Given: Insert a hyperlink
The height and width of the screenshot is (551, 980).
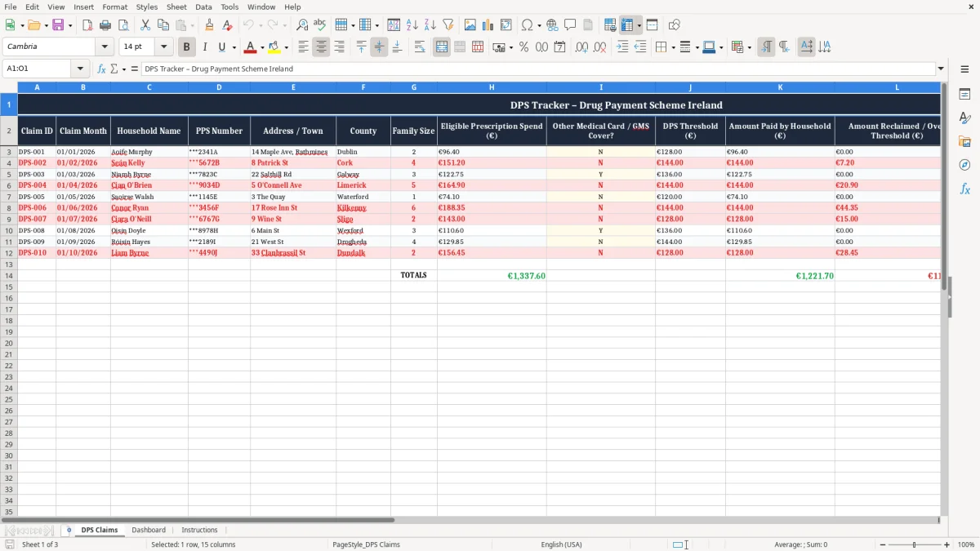Looking at the screenshot, I should point(552,25).
